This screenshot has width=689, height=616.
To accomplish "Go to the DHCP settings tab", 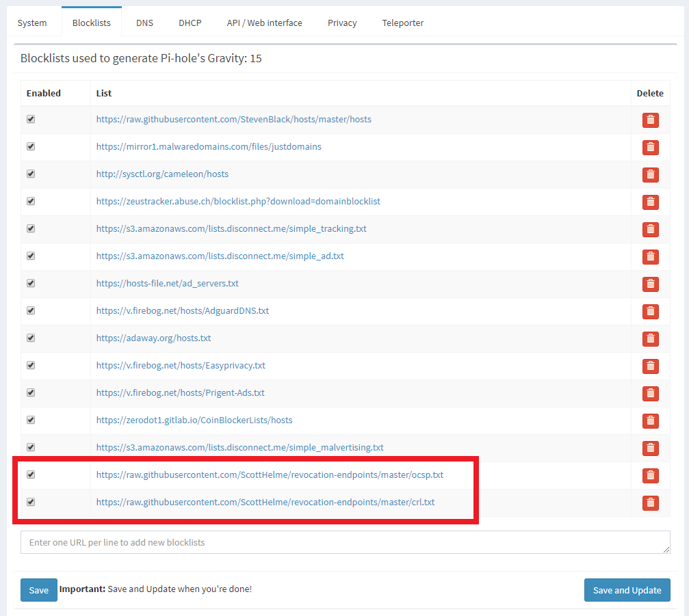I will click(x=190, y=23).
